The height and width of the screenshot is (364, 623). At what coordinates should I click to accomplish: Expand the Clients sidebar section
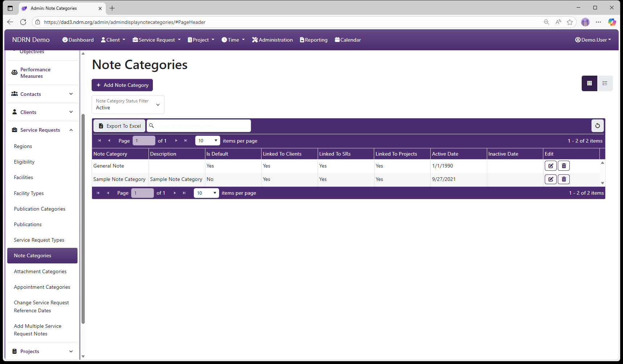(42, 112)
